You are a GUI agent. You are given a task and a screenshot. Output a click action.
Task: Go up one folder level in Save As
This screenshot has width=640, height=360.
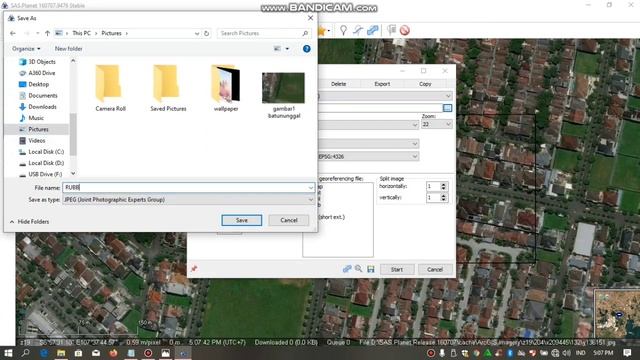click(47, 33)
